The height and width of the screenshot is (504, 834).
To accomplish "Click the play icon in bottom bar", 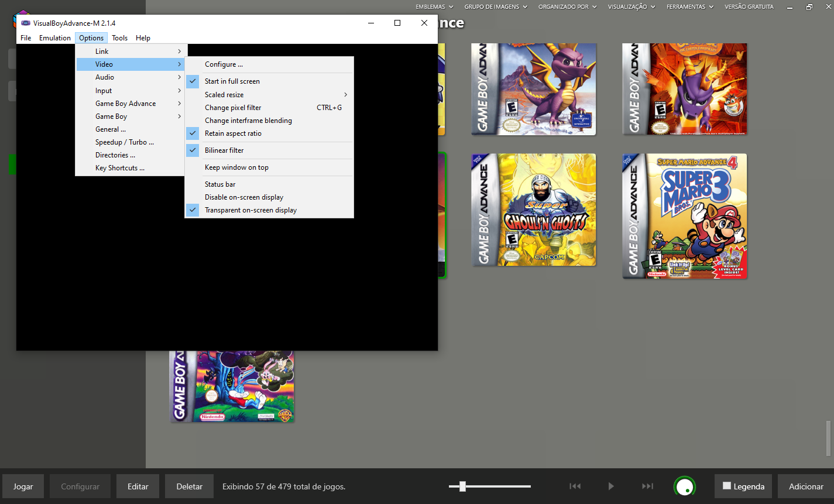I will pos(611,486).
